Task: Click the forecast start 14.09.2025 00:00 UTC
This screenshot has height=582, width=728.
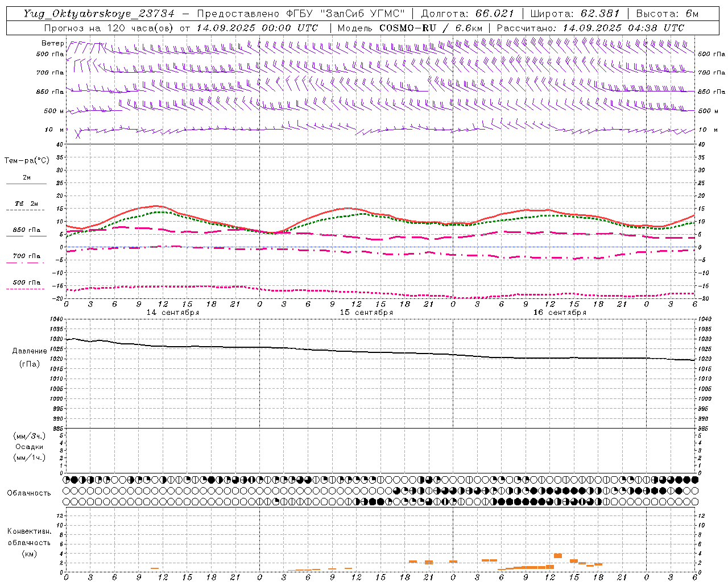Action: [x=258, y=28]
